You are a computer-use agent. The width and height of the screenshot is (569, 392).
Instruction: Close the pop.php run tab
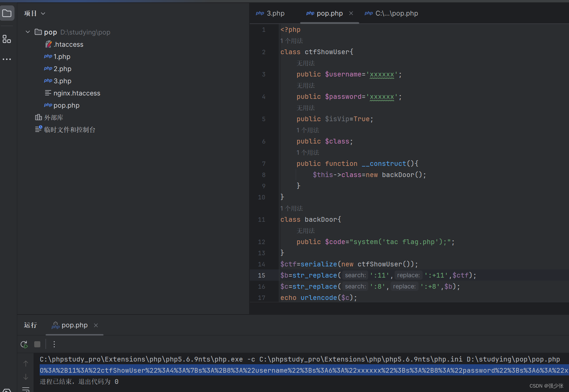(x=96, y=325)
